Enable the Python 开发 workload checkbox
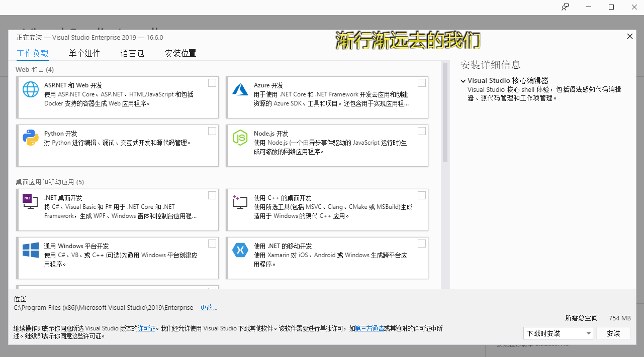The image size is (644, 357). point(212,131)
